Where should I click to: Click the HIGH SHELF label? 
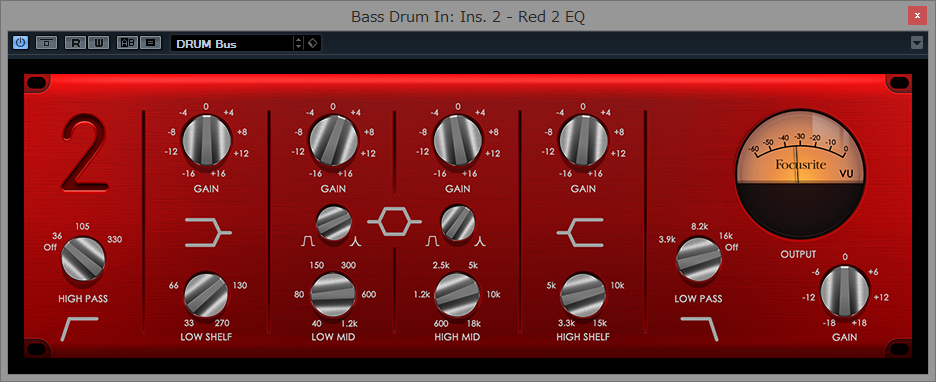point(583,337)
